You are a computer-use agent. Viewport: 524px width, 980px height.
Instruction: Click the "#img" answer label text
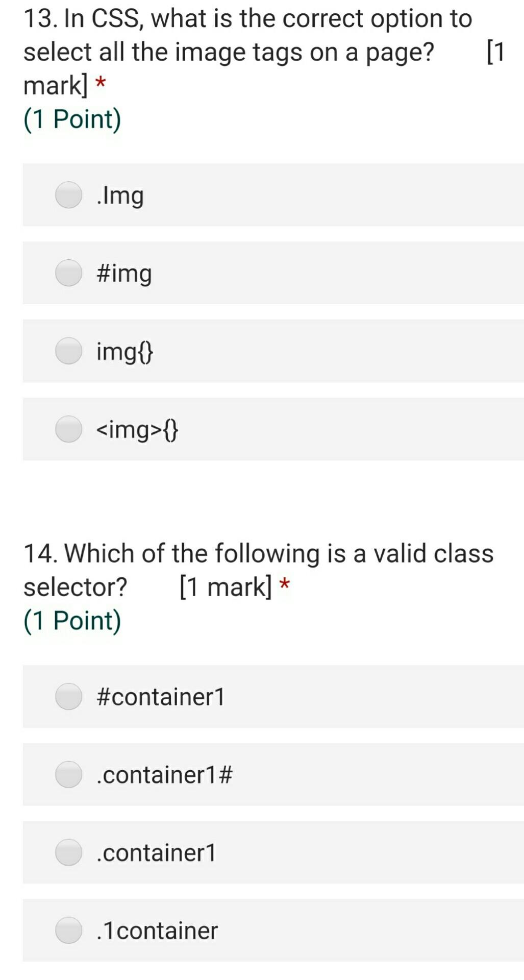[x=124, y=274]
